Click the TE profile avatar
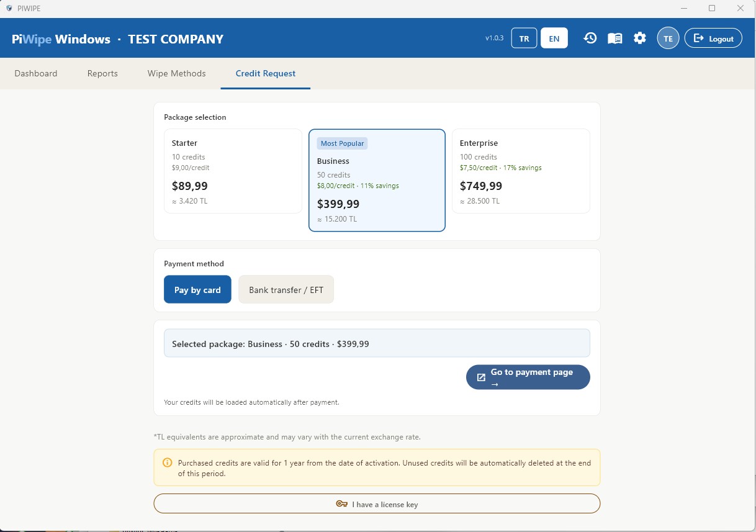This screenshot has height=532, width=756. click(x=668, y=38)
